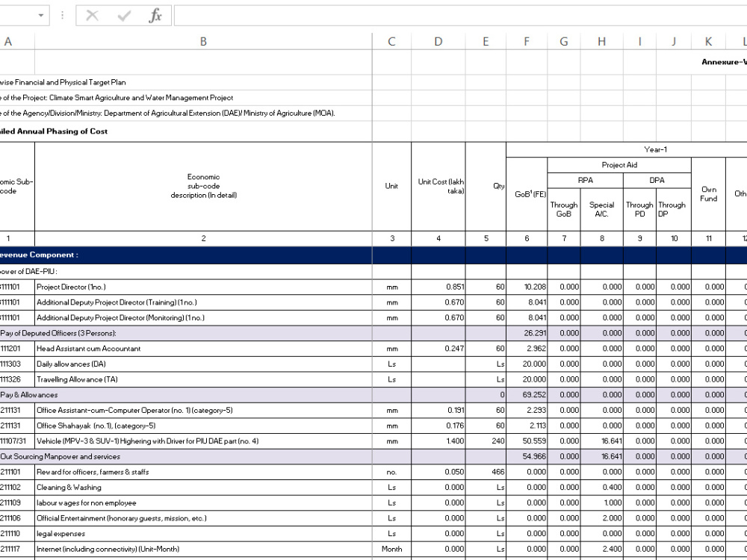Select the 'DPA' header cell

tap(657, 181)
